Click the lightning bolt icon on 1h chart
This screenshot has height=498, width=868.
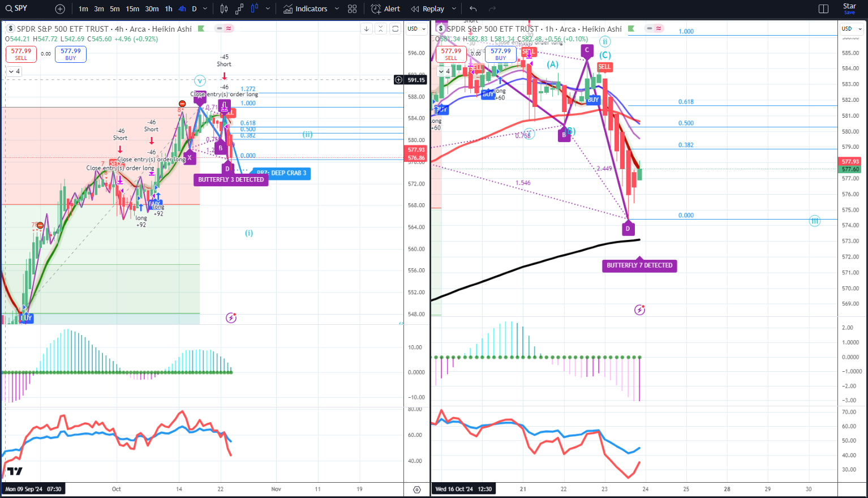(x=639, y=310)
